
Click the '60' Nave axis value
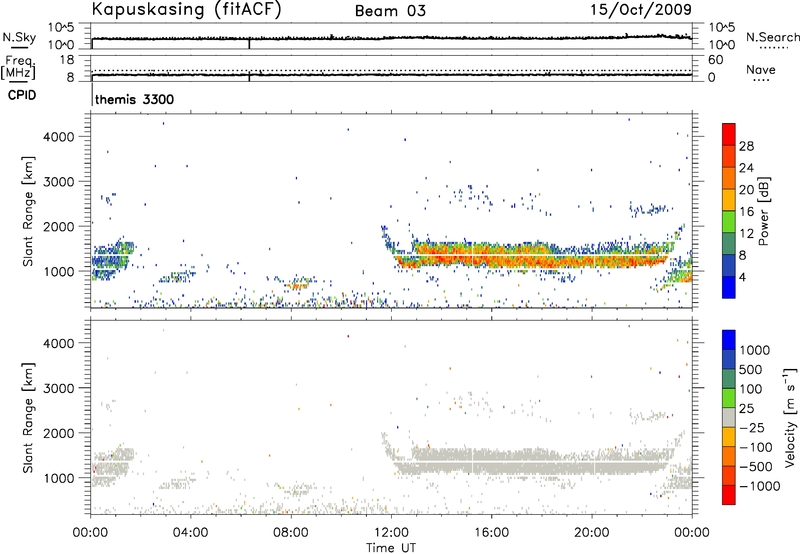coord(715,60)
